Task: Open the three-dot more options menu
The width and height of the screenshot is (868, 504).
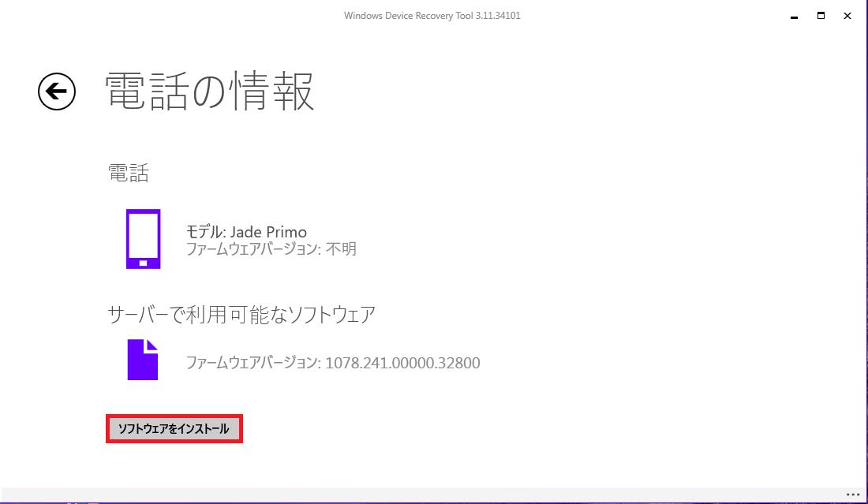Action: [x=853, y=495]
